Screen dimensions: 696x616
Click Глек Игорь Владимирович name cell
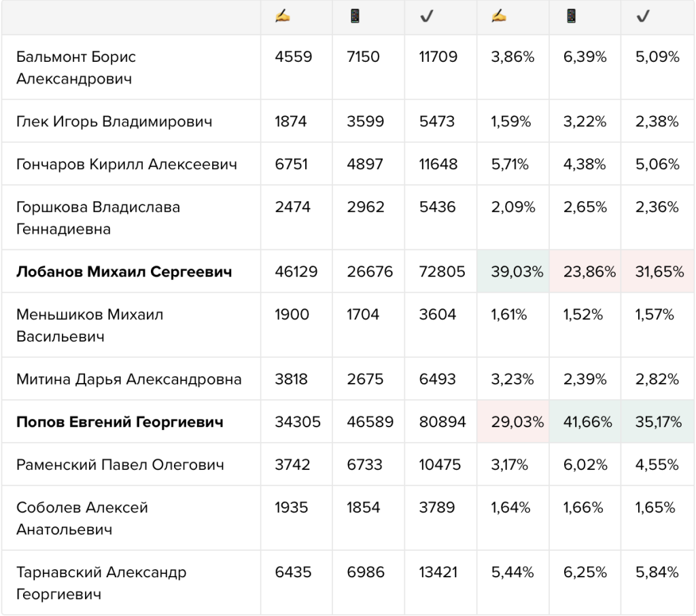click(131, 121)
